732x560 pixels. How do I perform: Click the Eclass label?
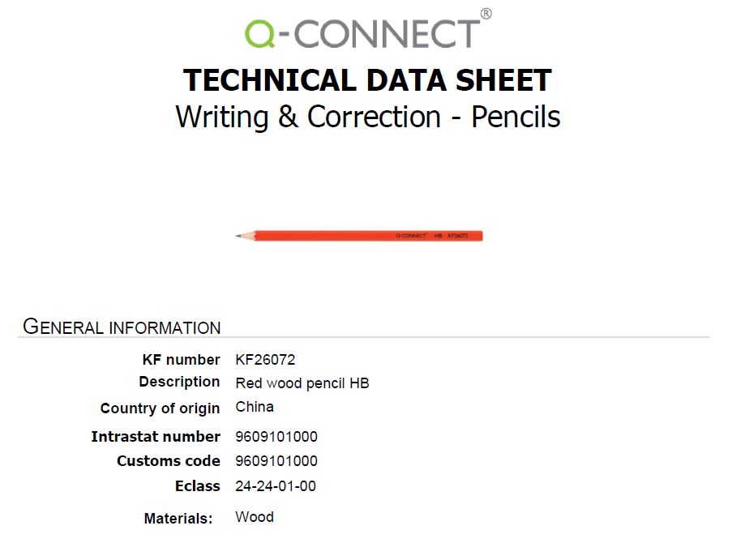click(198, 486)
